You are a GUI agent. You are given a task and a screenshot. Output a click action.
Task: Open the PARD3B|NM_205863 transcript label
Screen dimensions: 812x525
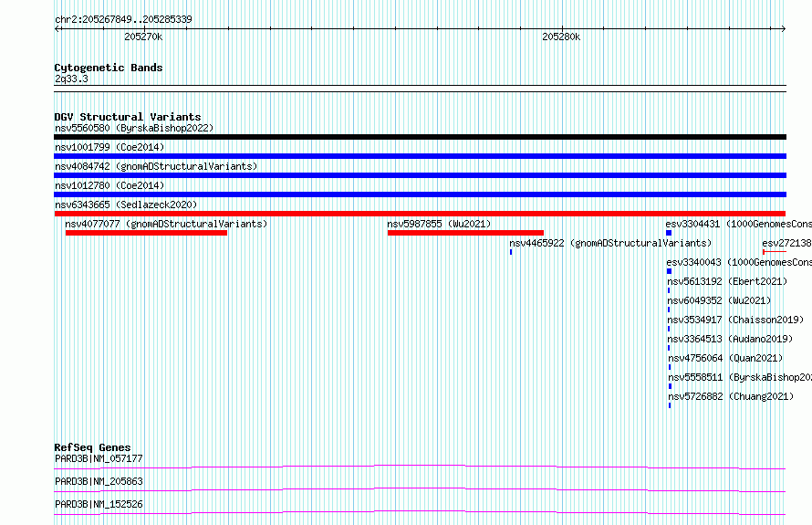click(99, 481)
